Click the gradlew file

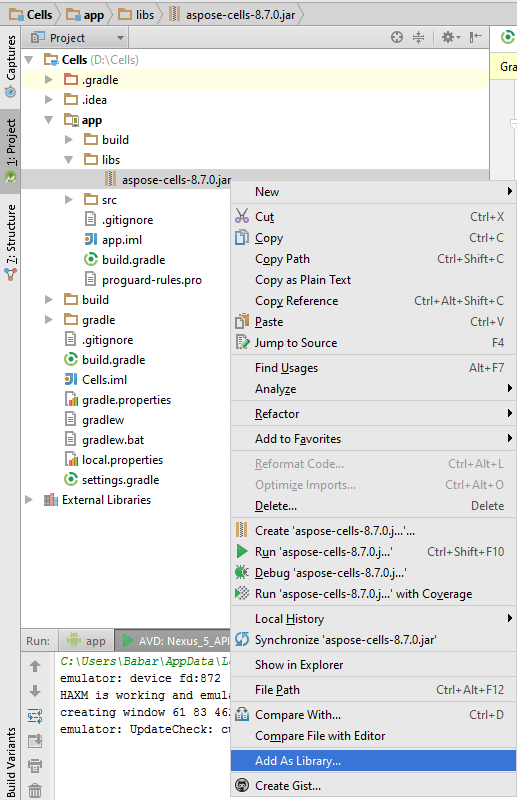pyautogui.click(x=94, y=420)
